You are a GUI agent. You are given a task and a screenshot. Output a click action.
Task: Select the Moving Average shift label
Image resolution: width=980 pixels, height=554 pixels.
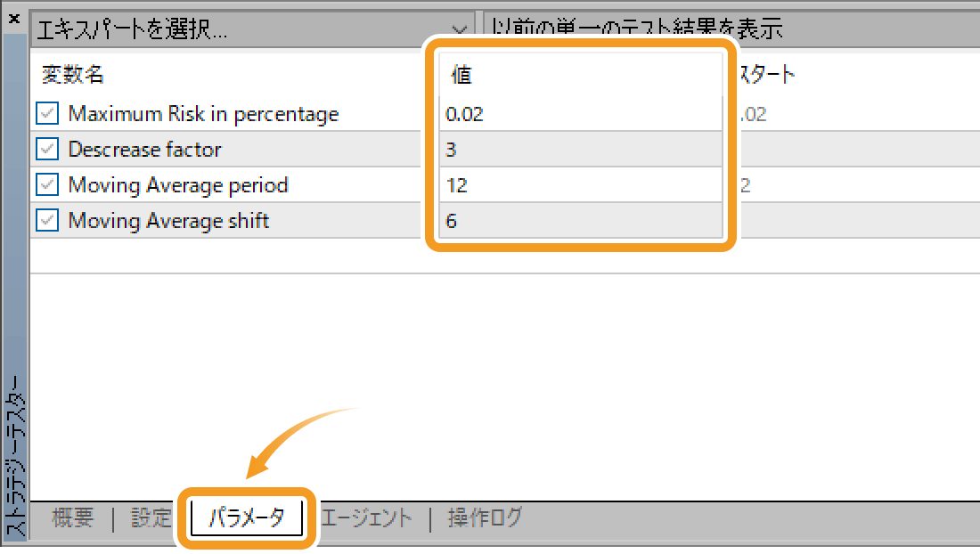(x=168, y=221)
